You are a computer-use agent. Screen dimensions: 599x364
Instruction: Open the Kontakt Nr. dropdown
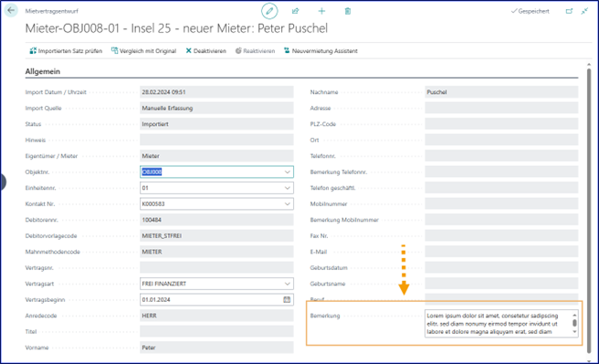coord(288,204)
